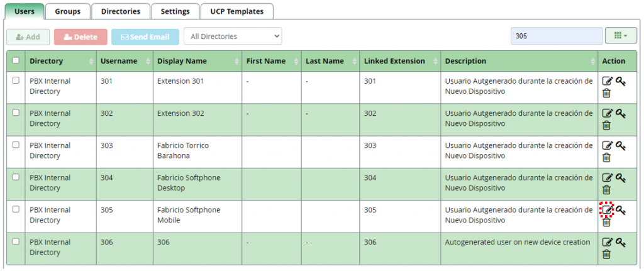Viewport: 644px width, 271px height.
Task: Select checkbox for user 305
Action: pos(16,209)
